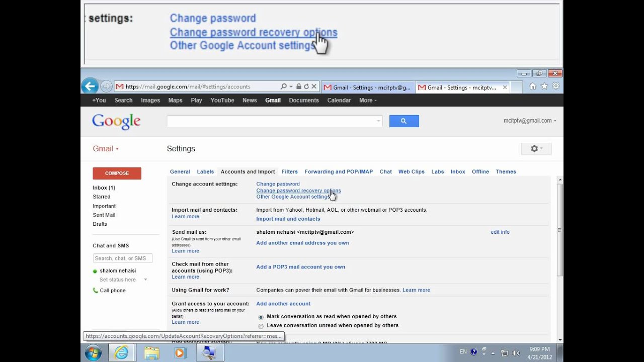
Task: Click the green chat status dot
Action: [95, 271]
